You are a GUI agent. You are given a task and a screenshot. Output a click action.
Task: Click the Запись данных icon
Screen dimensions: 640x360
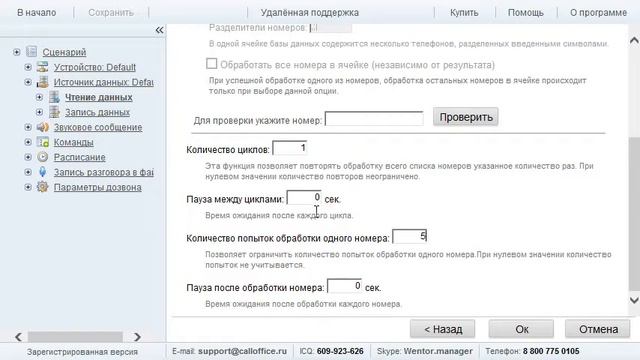pyautogui.click(x=54, y=112)
